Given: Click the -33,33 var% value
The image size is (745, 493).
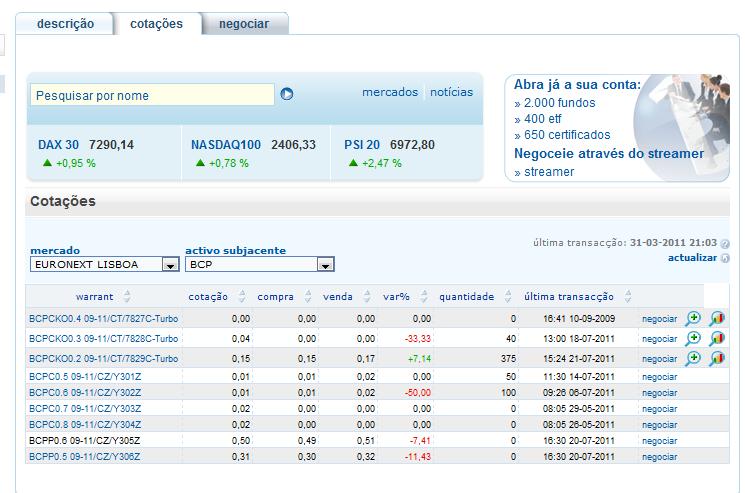Looking at the screenshot, I should click(x=418, y=339).
